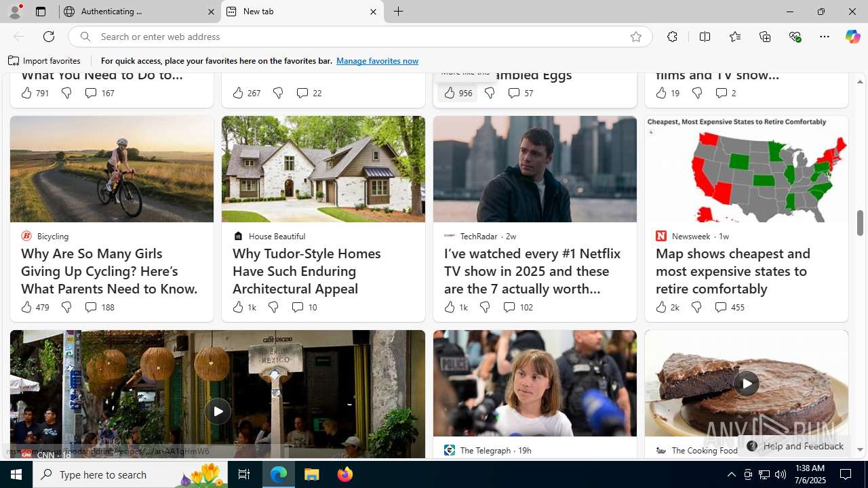Open the Copilot icon in the toolbar
This screenshot has height=488, width=868.
pyautogui.click(x=852, y=37)
